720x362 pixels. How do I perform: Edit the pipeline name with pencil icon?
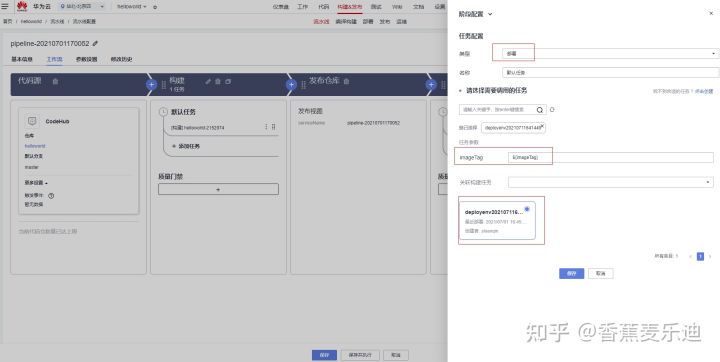[95, 44]
